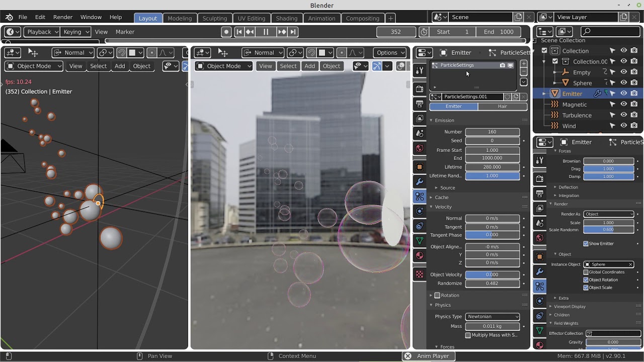The width and height of the screenshot is (644, 362).
Task: Remove the selected particle system slot
Action: pos(524,71)
